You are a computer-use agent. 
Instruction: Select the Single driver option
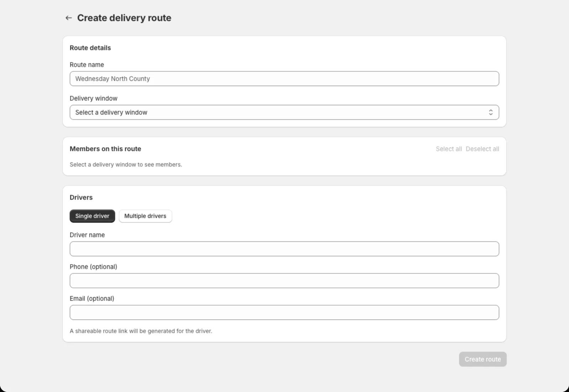pyautogui.click(x=92, y=216)
